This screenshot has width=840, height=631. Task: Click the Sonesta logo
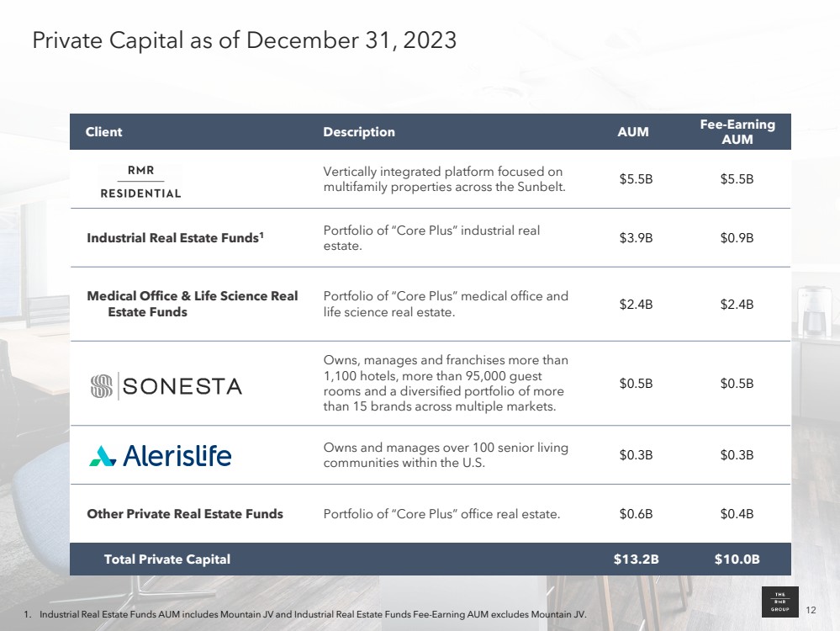point(166,386)
